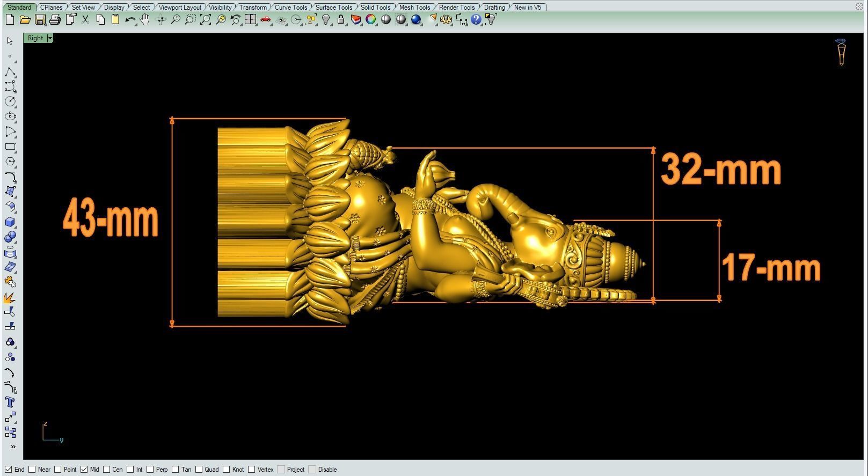Open toolbar options gear at top right
868x476 pixels.
coord(859,7)
